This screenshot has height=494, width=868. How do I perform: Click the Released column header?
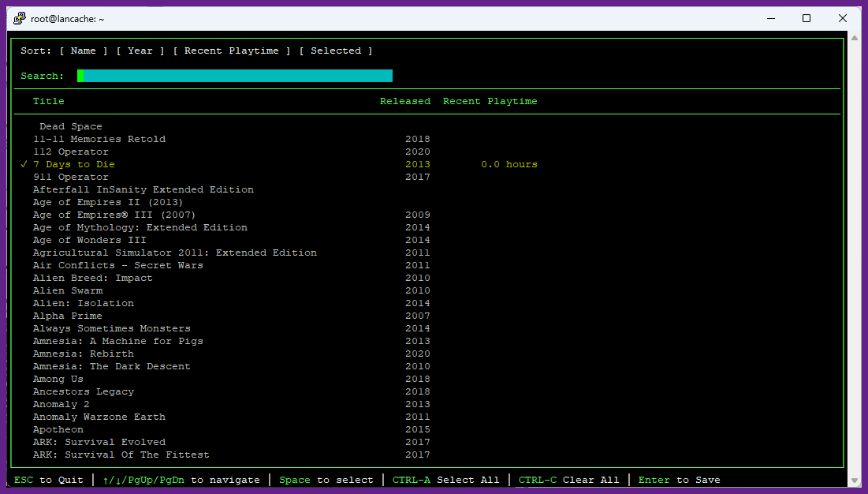(405, 101)
